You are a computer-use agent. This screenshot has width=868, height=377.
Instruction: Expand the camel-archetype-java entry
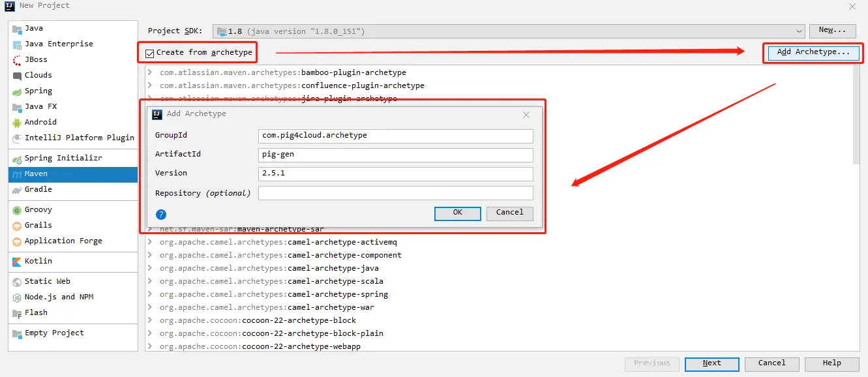(x=151, y=268)
